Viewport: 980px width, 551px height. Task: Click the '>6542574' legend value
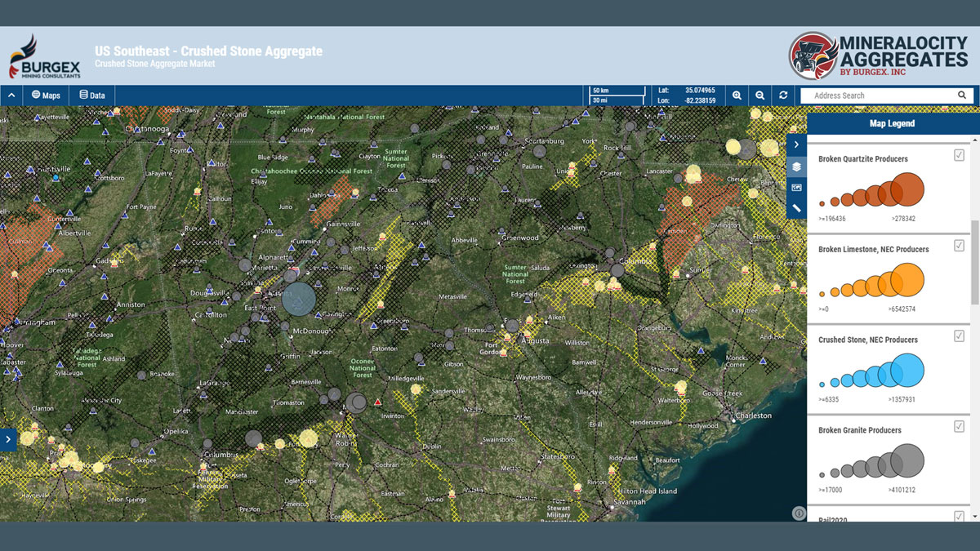tap(902, 309)
